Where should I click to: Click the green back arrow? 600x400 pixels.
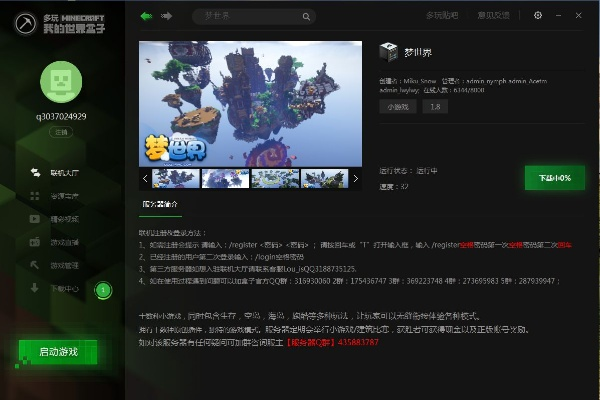[x=147, y=16]
